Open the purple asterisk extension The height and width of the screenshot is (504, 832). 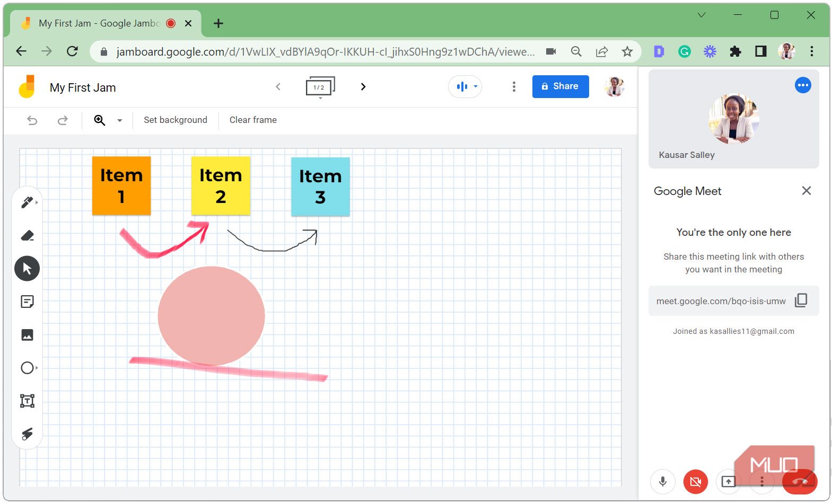(710, 51)
